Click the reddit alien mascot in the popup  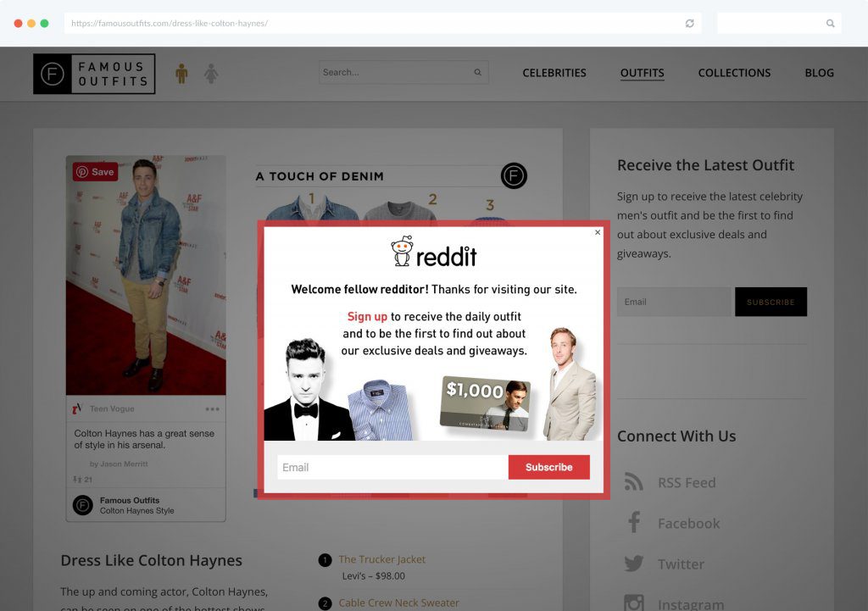point(403,250)
